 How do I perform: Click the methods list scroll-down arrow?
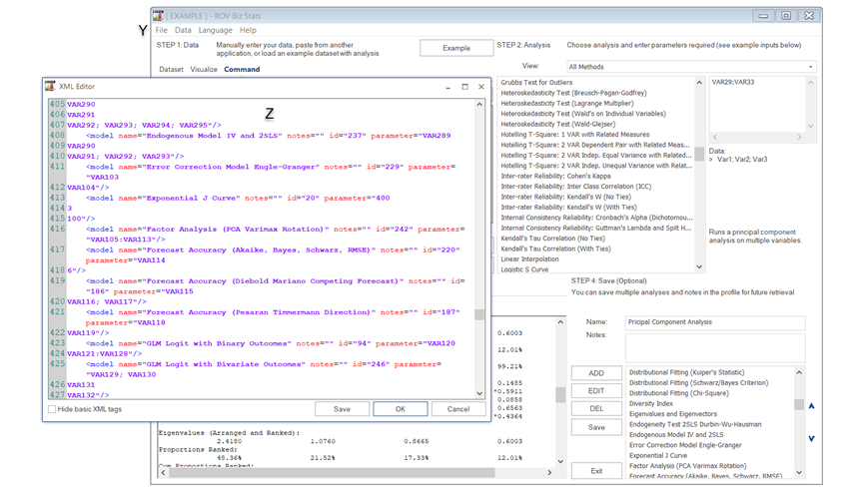click(699, 267)
